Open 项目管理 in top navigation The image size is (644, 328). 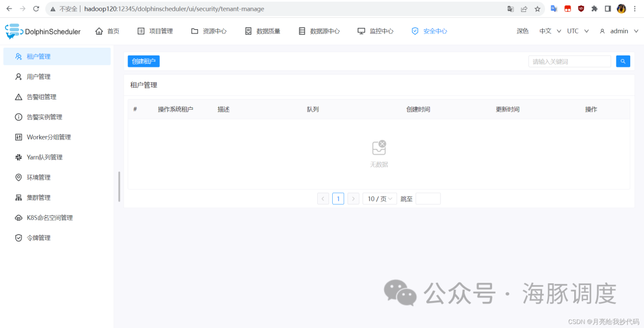[x=155, y=31]
